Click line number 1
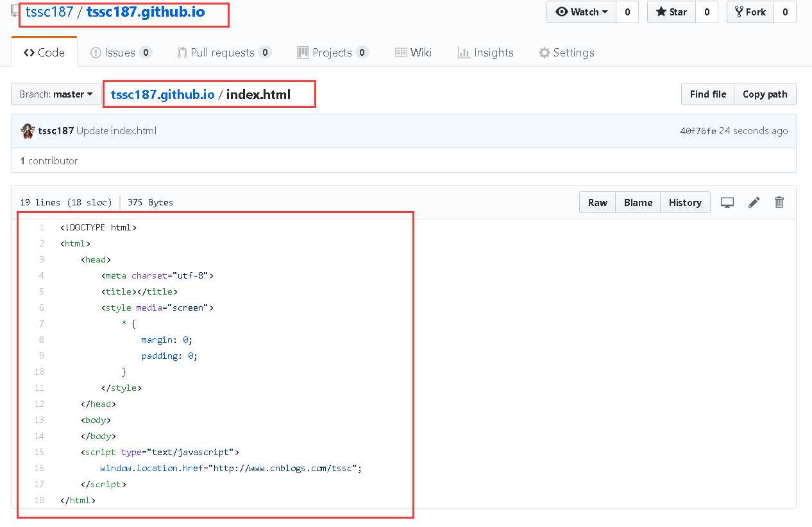This screenshot has height=527, width=812. 42,227
